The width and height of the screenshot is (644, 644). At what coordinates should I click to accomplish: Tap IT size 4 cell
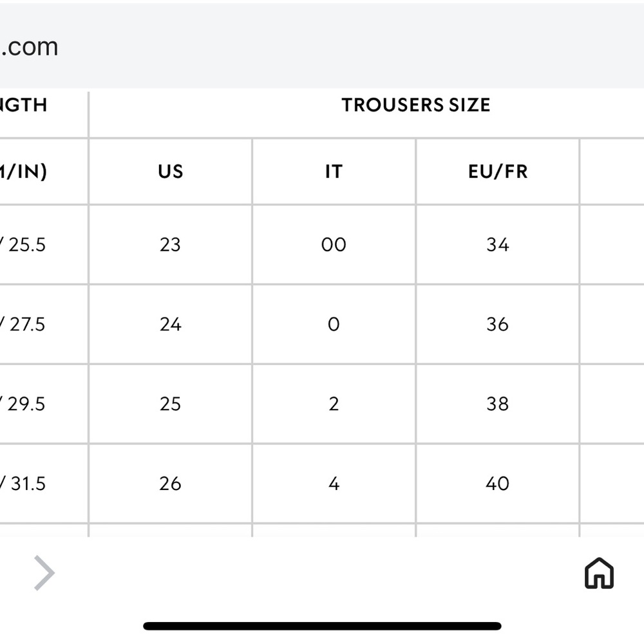(334, 484)
